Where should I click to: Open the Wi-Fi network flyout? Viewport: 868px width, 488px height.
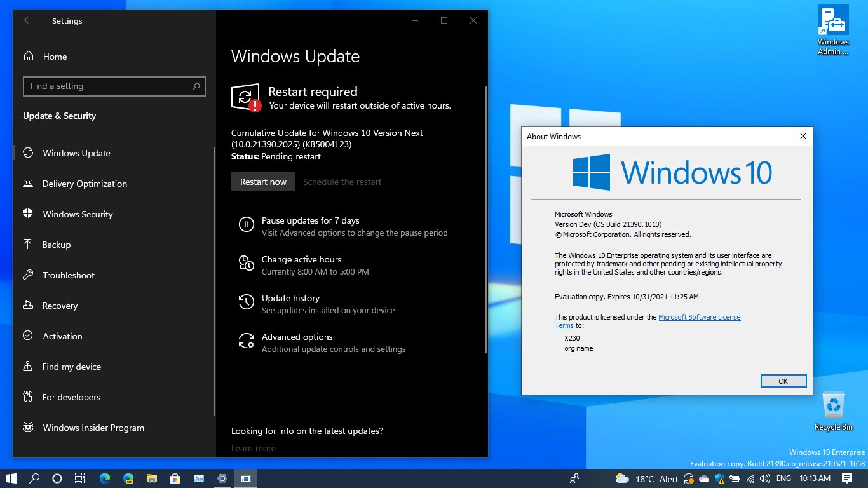tap(750, 479)
